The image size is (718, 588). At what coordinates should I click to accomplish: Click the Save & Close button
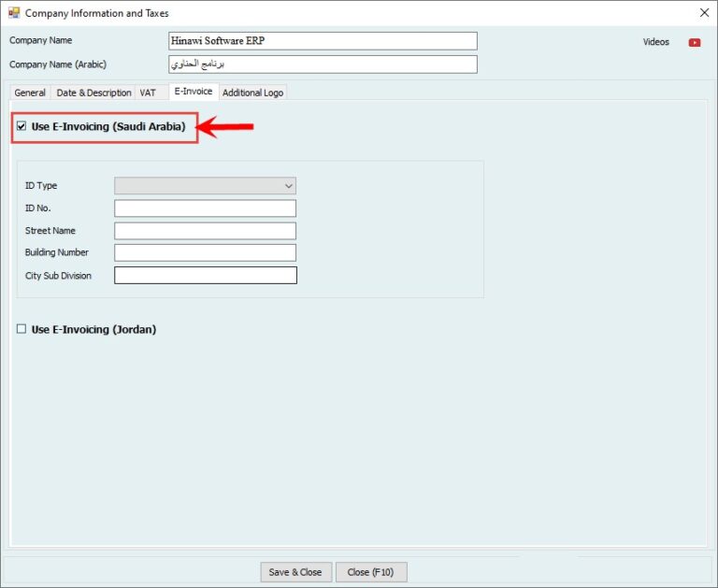[295, 572]
